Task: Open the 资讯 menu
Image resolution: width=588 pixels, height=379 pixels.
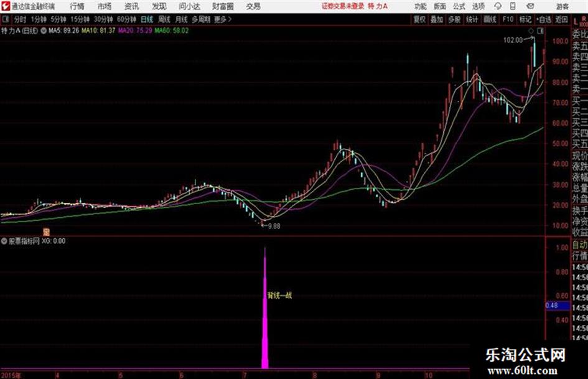Action: point(131,6)
